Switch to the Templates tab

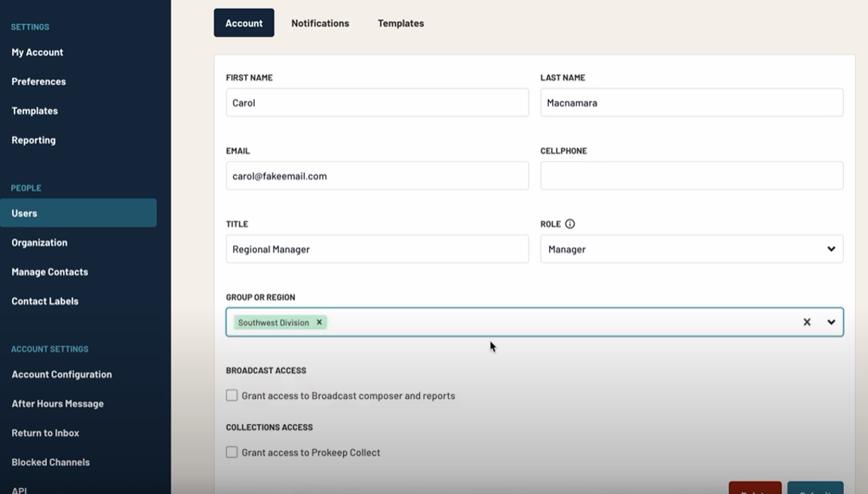(400, 23)
